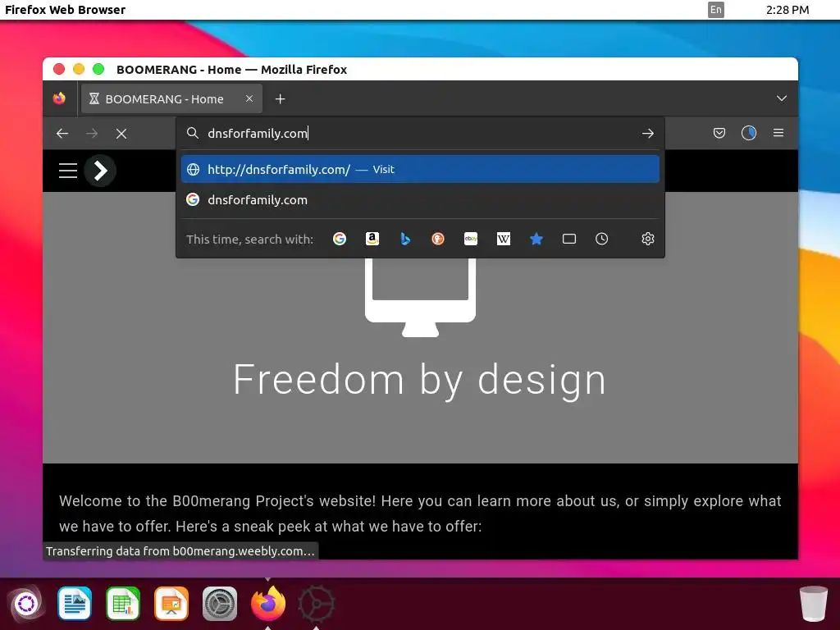Viewport: 840px width, 630px height.
Task: Select Google search for dnsforfamily.com
Action: (420, 200)
